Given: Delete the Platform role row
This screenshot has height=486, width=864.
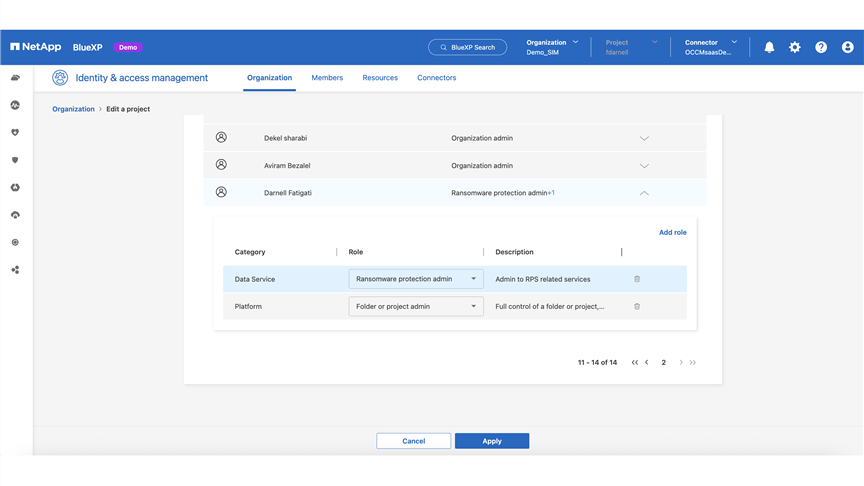Looking at the screenshot, I should 637,306.
